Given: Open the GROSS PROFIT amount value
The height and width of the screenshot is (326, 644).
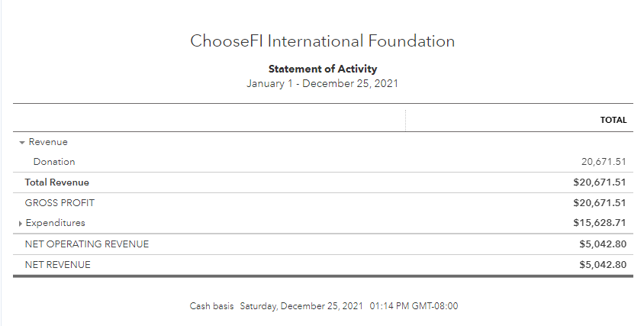Looking at the screenshot, I should pos(600,202).
